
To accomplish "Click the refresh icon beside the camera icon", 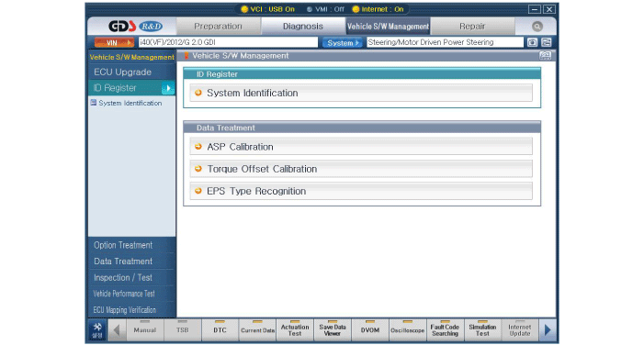I will point(547,42).
